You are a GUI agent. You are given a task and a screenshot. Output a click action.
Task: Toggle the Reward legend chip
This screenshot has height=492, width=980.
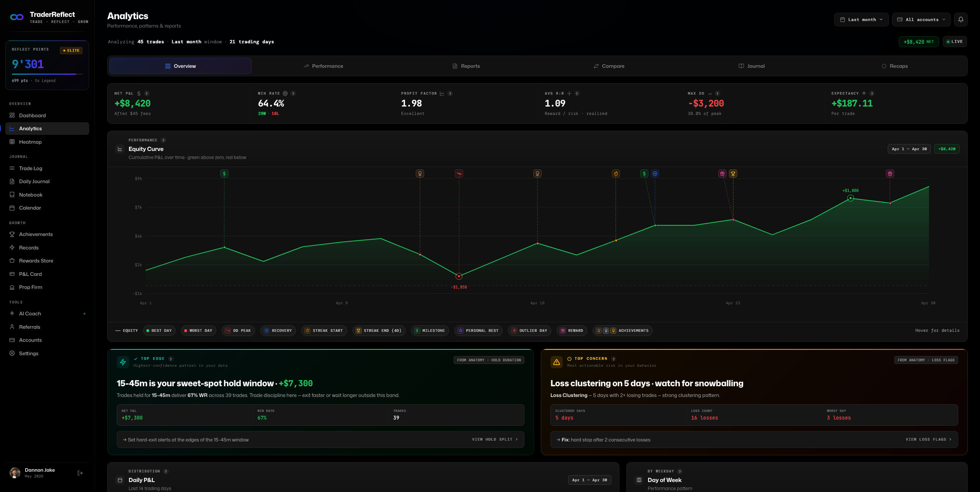click(572, 331)
